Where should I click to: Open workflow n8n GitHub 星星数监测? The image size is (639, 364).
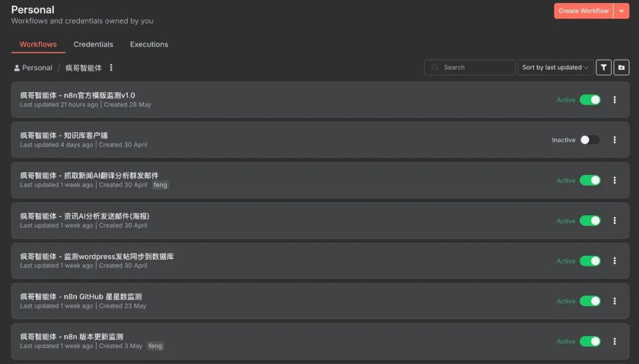(x=81, y=297)
